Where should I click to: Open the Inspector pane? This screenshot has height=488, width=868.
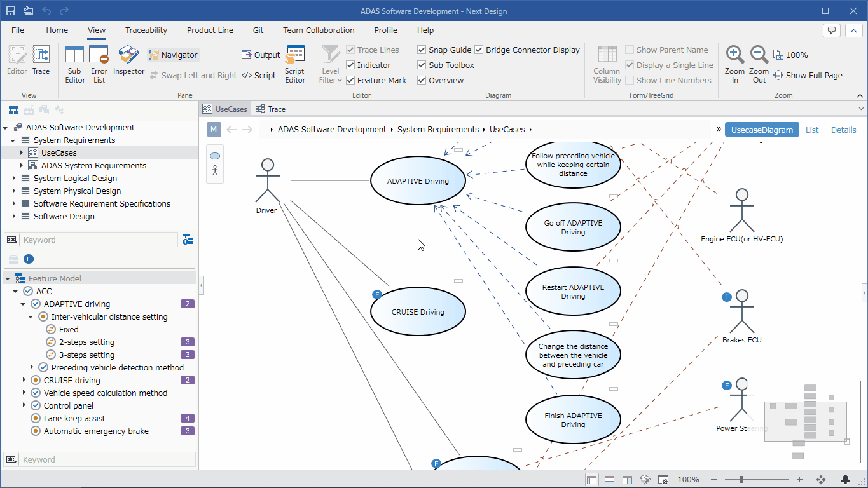129,61
